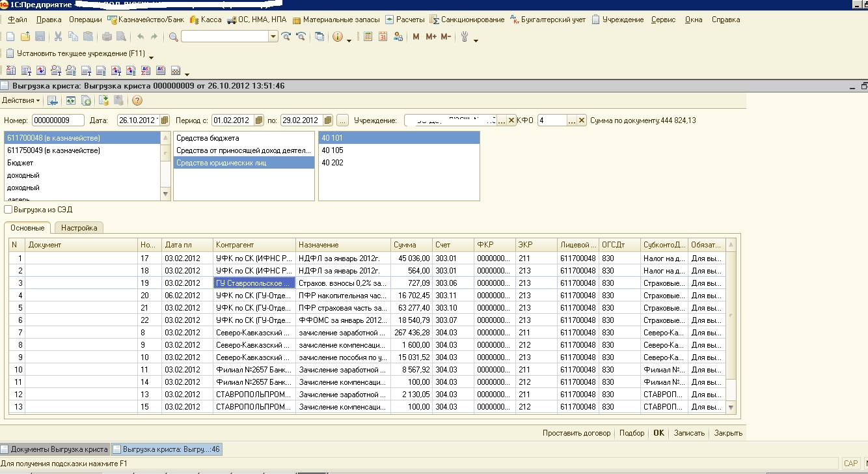Open the Действия dropdown menu

(x=21, y=100)
